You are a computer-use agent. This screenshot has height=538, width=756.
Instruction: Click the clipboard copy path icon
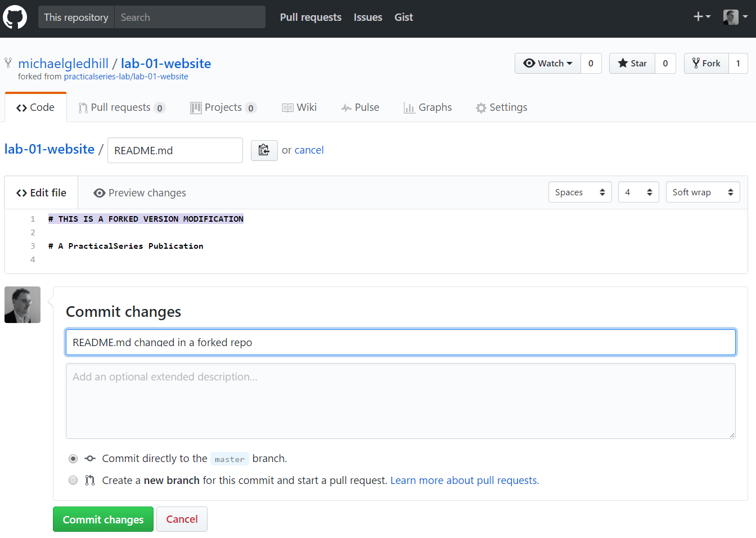pos(264,150)
